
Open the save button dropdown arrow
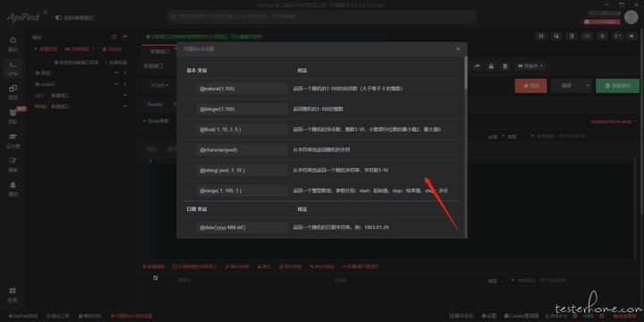[588, 86]
